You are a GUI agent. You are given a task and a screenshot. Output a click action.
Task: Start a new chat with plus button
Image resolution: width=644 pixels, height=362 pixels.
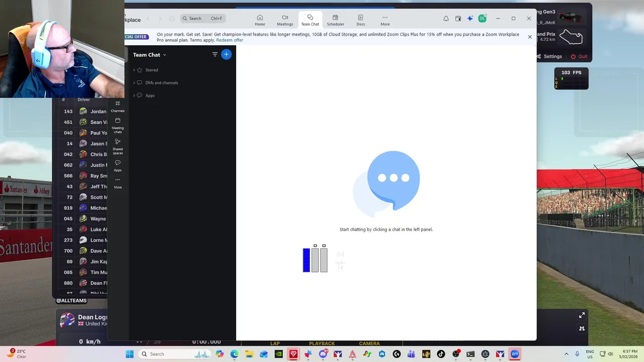pos(226,54)
